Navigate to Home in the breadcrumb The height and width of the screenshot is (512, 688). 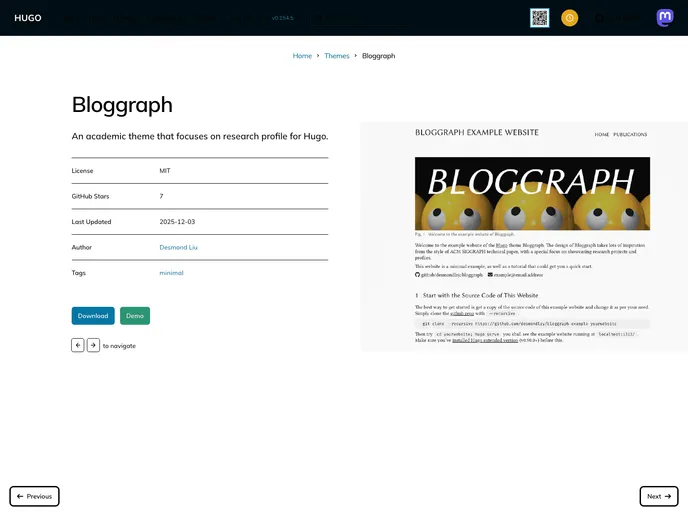tap(302, 56)
